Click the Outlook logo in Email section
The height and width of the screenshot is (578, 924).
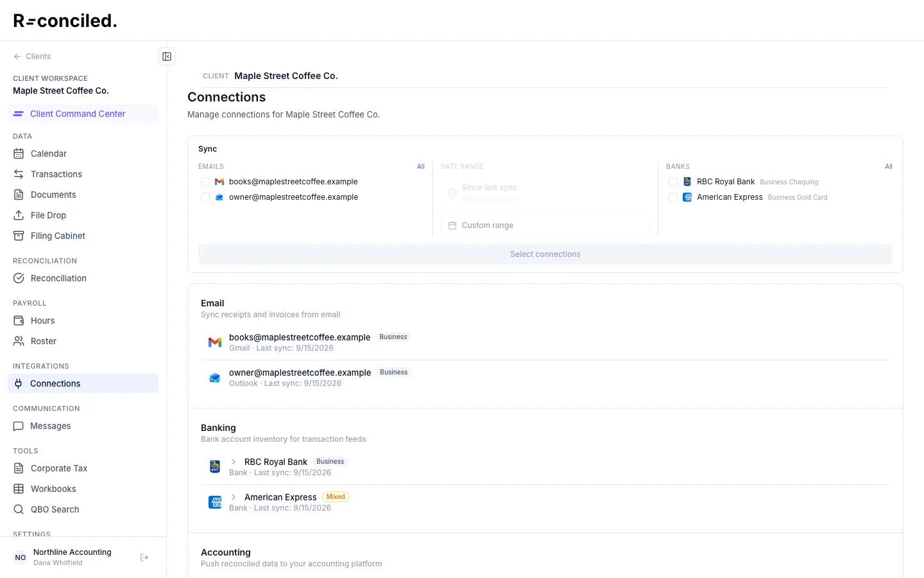(x=215, y=378)
